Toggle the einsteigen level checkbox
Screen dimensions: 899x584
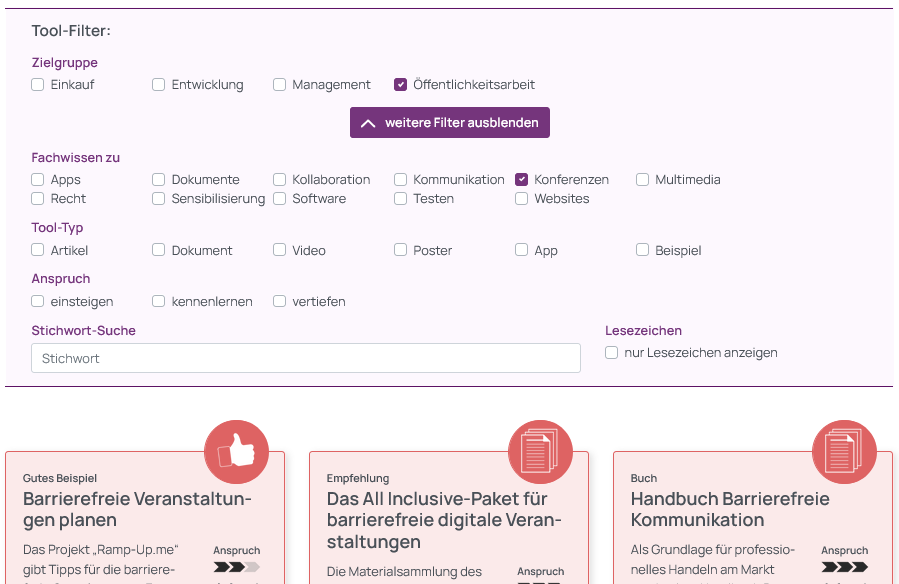(38, 301)
